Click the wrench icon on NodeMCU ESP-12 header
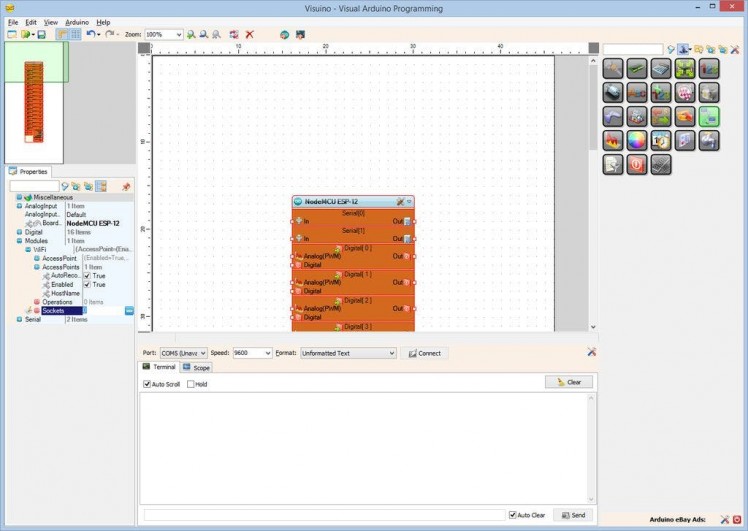748x531 pixels. 400,202
